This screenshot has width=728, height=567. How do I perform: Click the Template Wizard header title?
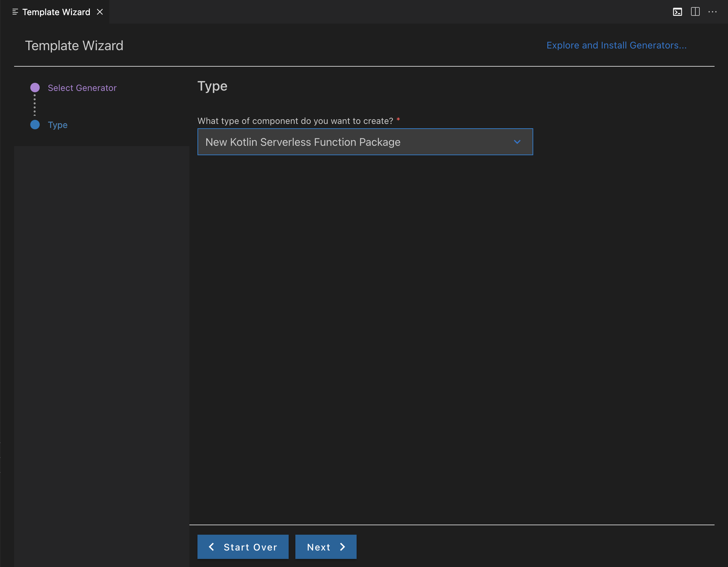(x=74, y=46)
